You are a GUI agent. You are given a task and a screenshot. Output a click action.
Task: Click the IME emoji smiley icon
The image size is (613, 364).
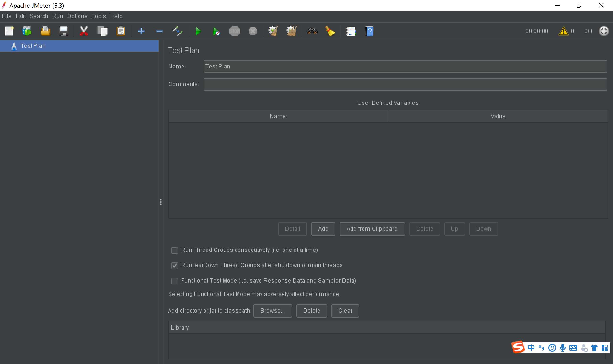552,347
